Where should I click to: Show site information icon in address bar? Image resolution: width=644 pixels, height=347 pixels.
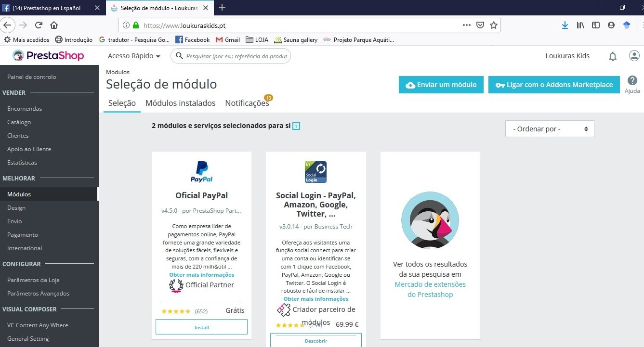pyautogui.click(x=126, y=25)
